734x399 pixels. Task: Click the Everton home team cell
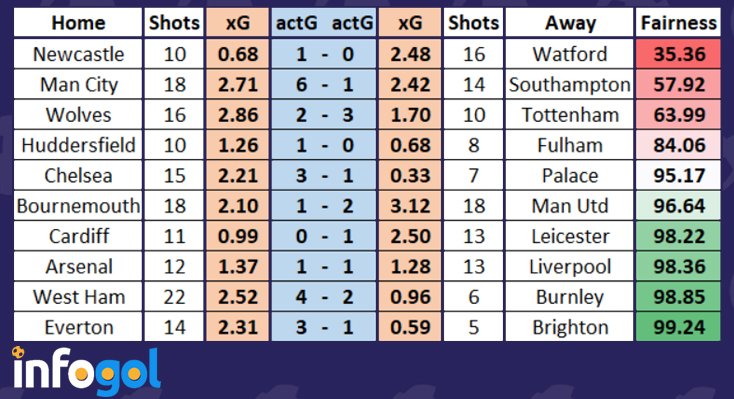[78, 327]
